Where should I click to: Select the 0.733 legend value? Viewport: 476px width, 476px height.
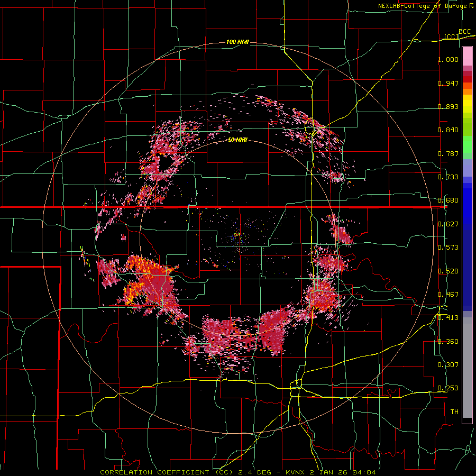(x=448, y=177)
